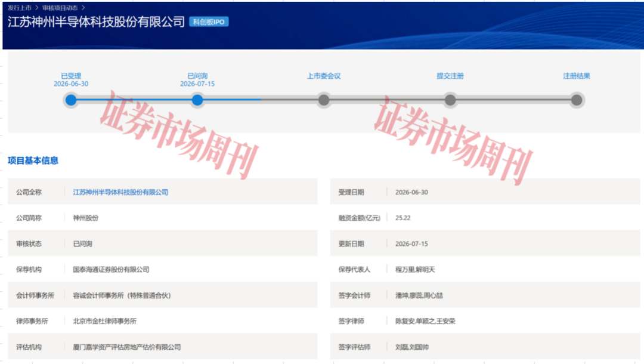
Task: Click the value 神州股份
Action: point(85,218)
